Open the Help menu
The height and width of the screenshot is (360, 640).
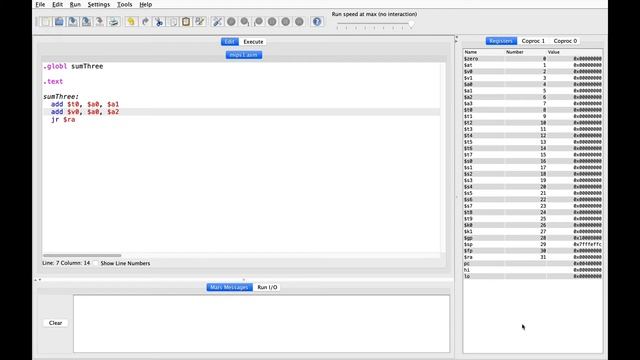click(x=146, y=4)
